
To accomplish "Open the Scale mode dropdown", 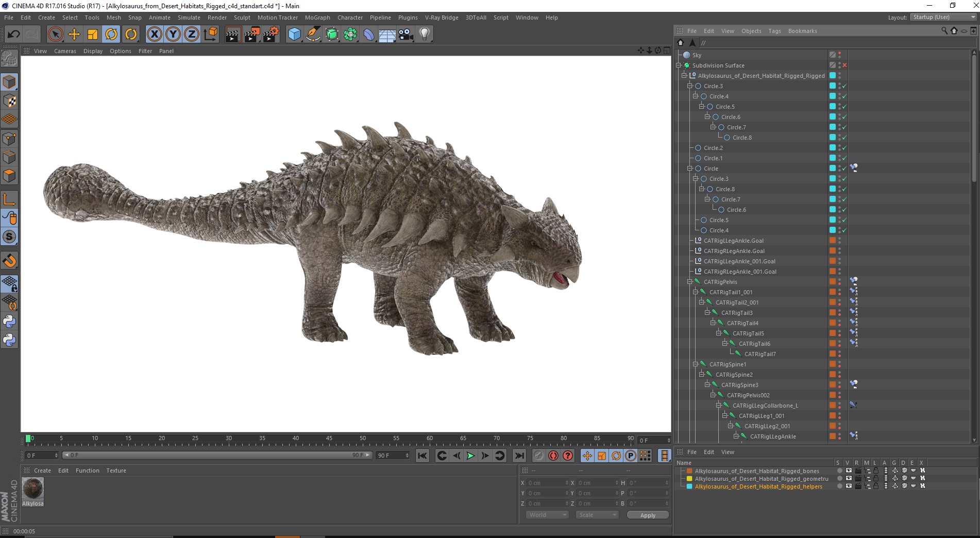I will pyautogui.click(x=597, y=515).
